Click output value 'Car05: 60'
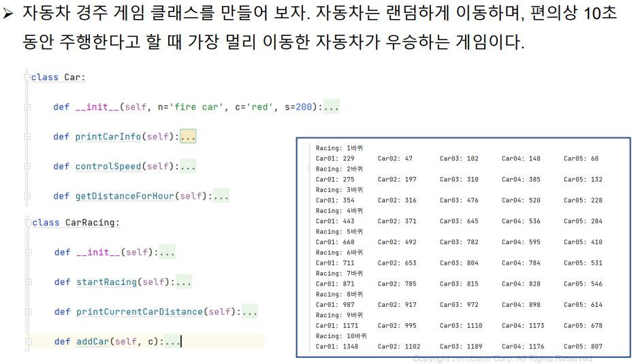This screenshot has width=638, height=364. coord(581,159)
